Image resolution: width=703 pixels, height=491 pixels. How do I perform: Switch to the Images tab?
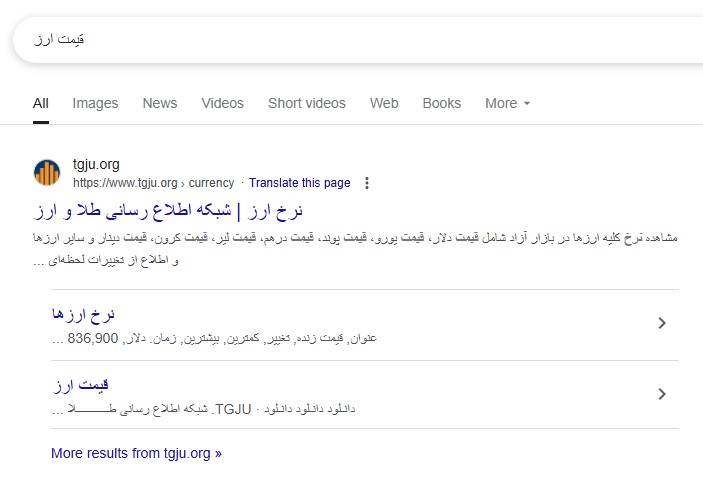tap(95, 103)
